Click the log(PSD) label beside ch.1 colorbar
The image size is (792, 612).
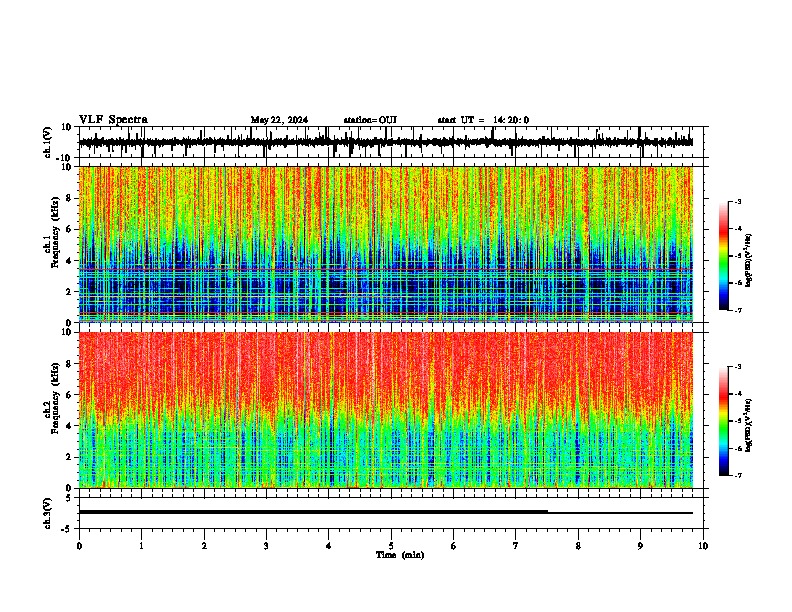point(749,261)
